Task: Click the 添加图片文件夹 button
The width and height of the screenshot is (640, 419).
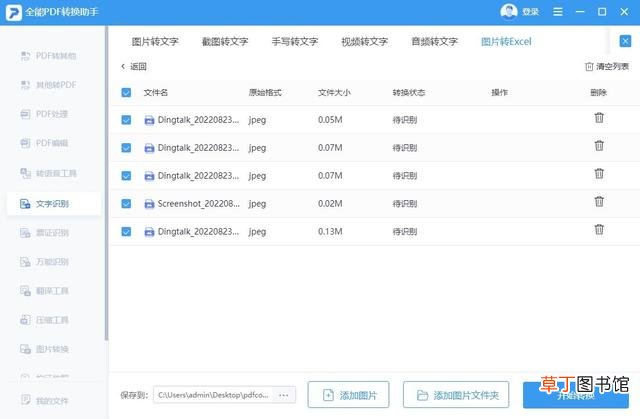Action: pyautogui.click(x=456, y=395)
